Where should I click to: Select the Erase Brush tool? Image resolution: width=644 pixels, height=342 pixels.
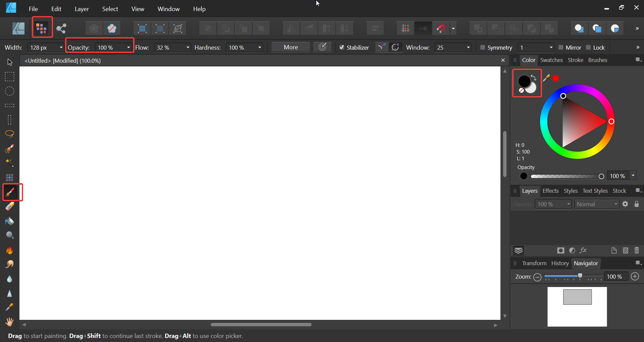pyautogui.click(x=9, y=207)
